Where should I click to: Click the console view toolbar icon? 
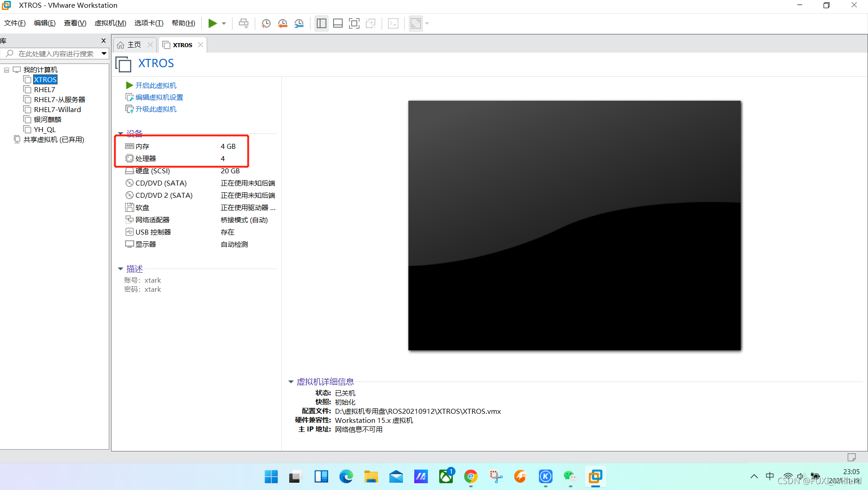(393, 23)
